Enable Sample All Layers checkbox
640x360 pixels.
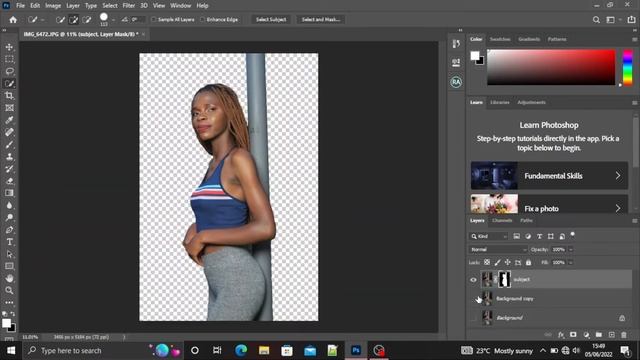tap(154, 20)
